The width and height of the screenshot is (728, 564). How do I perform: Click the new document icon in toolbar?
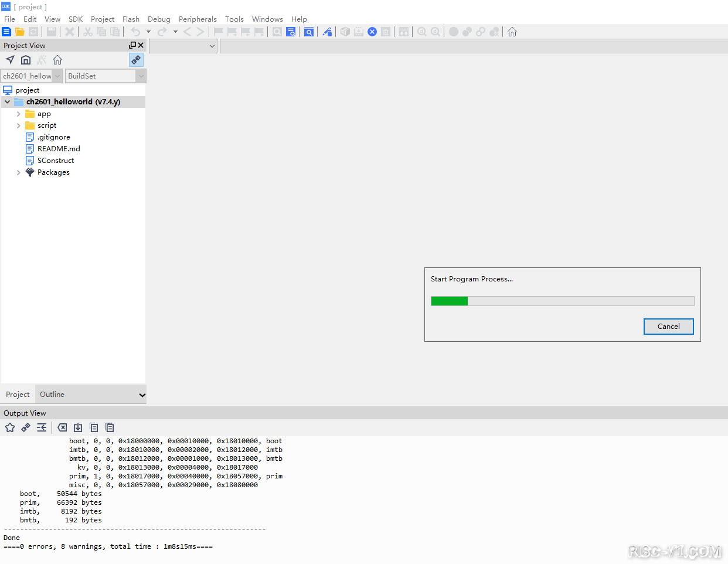(6, 32)
